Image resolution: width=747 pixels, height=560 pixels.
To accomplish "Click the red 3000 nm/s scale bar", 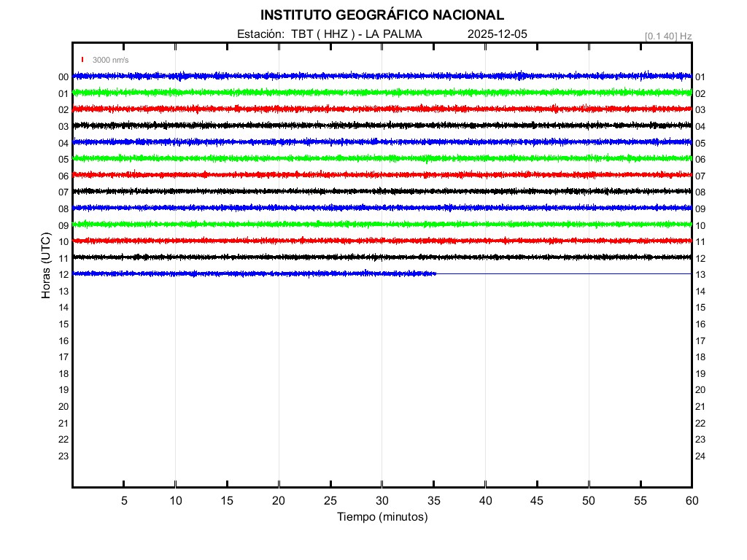I will (x=83, y=60).
